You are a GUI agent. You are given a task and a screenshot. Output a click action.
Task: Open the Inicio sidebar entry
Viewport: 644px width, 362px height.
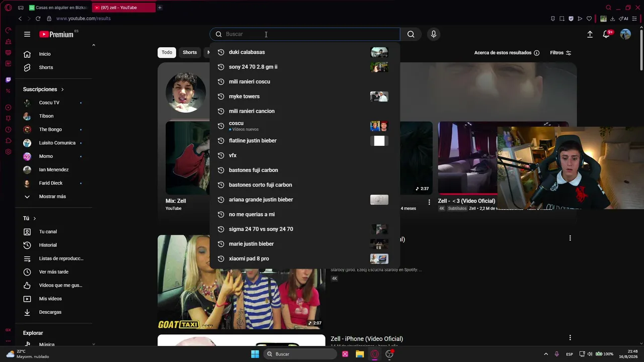54,54
